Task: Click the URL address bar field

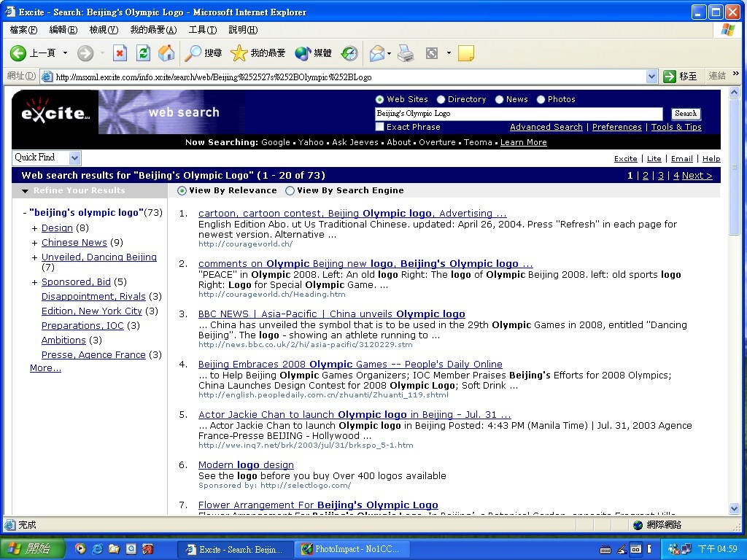Action: [350, 77]
